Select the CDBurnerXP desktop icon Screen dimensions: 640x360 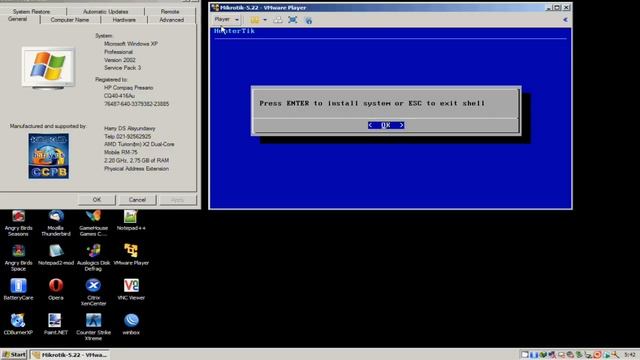tap(18, 324)
